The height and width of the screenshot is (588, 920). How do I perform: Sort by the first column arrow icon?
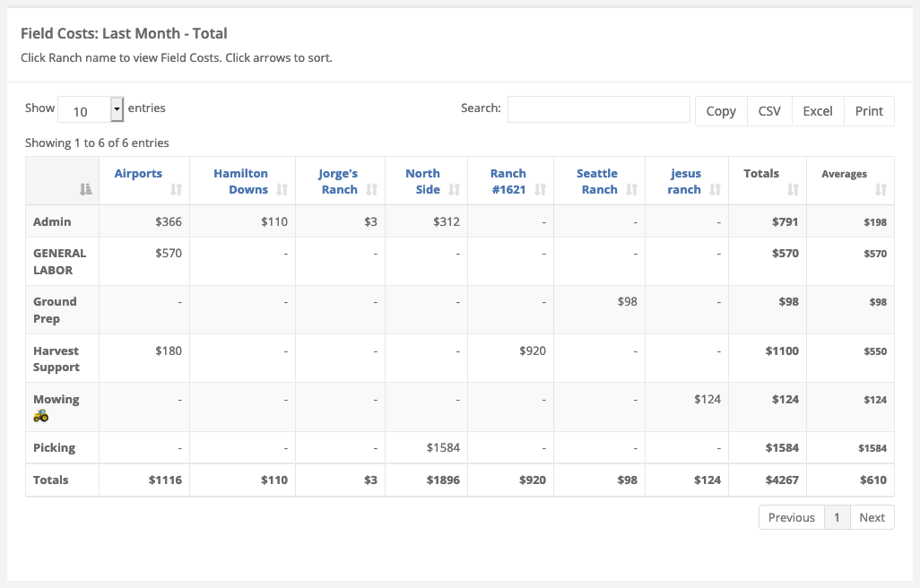click(x=86, y=189)
